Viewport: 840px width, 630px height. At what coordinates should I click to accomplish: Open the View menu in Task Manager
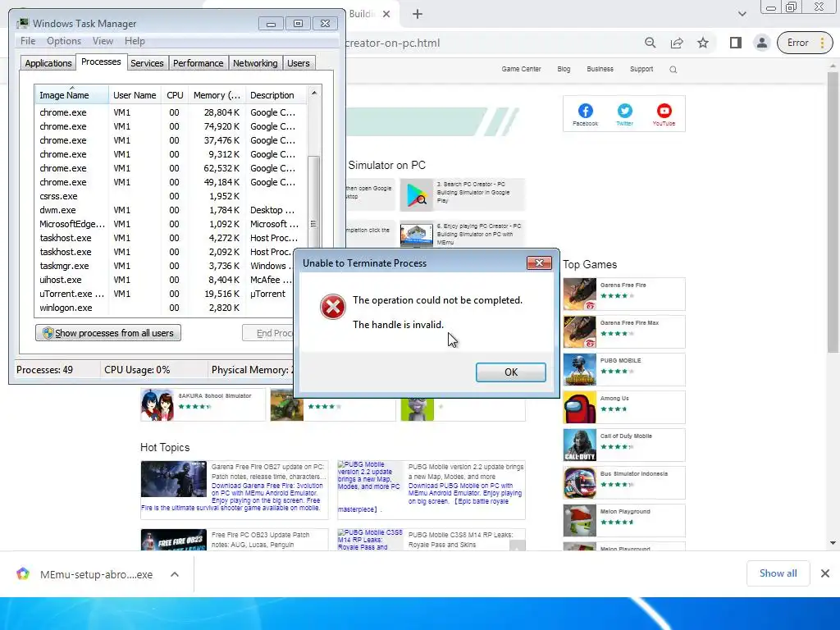click(x=103, y=41)
